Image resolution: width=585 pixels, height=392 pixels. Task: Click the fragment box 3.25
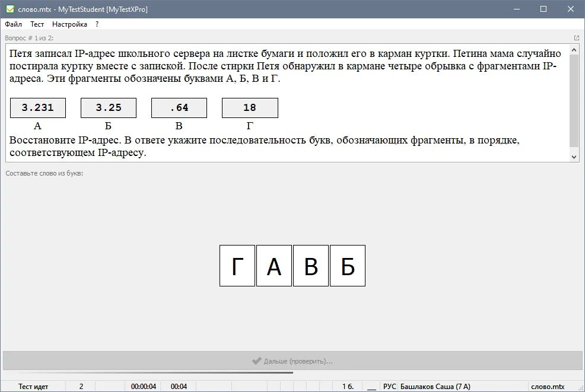click(x=109, y=108)
